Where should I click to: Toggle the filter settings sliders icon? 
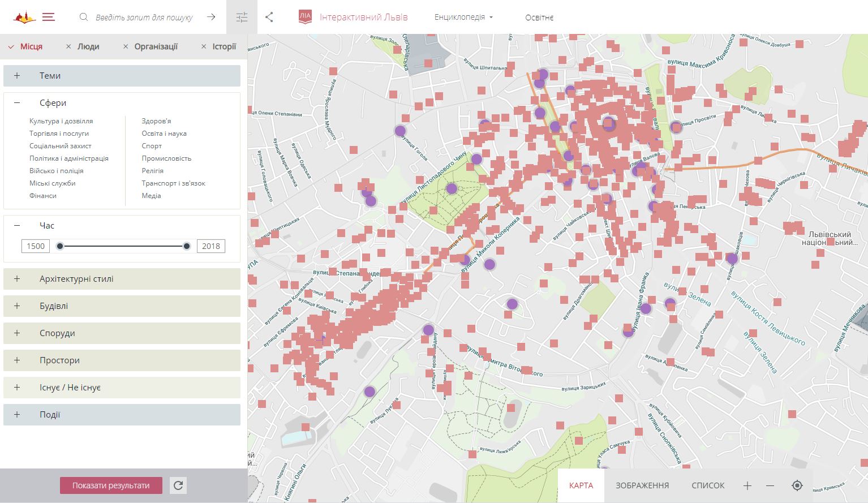(242, 18)
